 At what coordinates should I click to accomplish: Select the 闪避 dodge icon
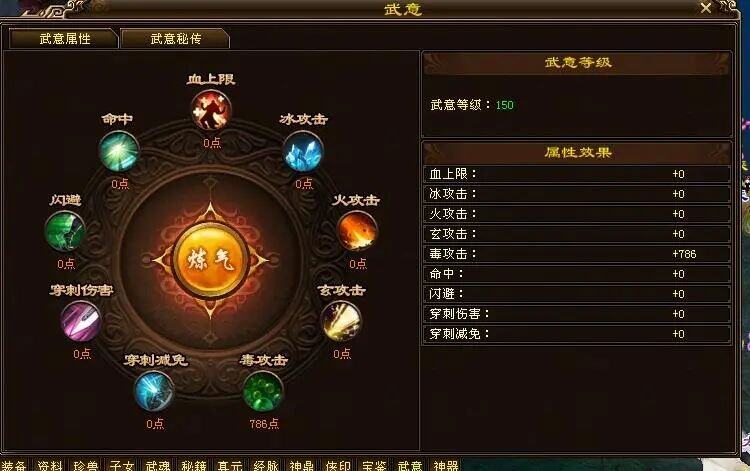click(65, 231)
